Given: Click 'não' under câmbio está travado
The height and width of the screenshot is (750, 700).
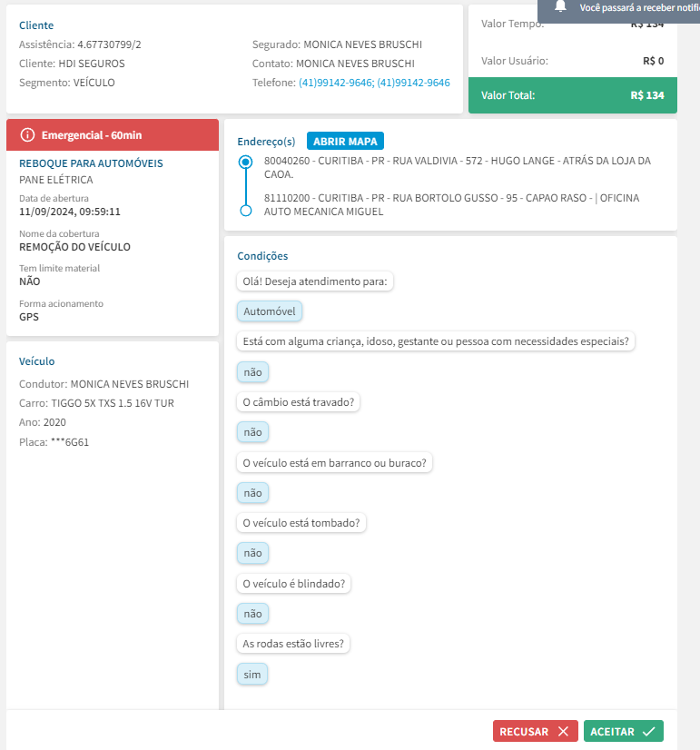Looking at the screenshot, I should pos(252,432).
